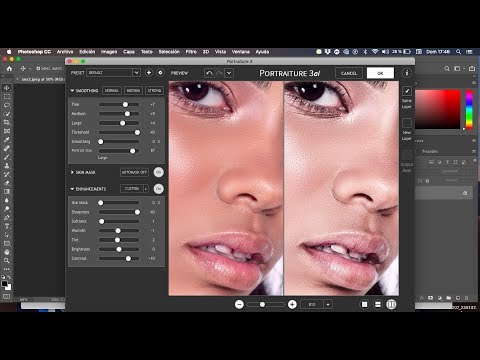Click the Sharpness slider handle
The width and height of the screenshot is (480, 360).
point(137,212)
